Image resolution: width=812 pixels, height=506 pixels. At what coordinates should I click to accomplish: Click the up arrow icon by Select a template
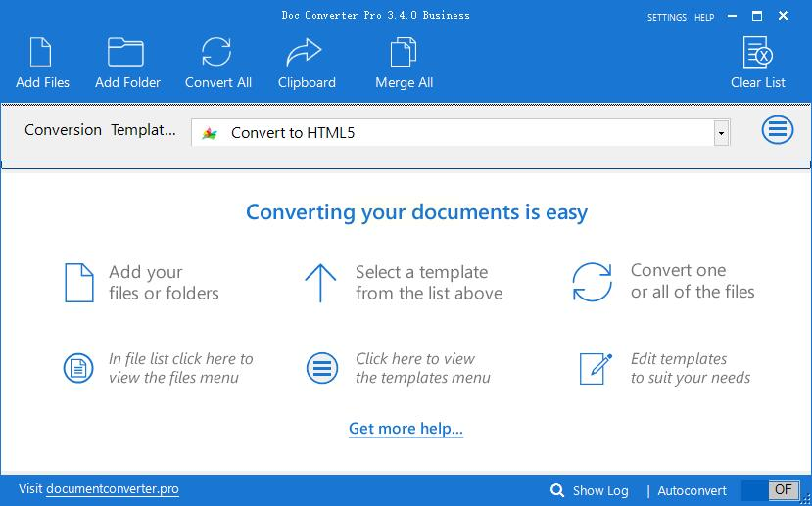pos(320,283)
